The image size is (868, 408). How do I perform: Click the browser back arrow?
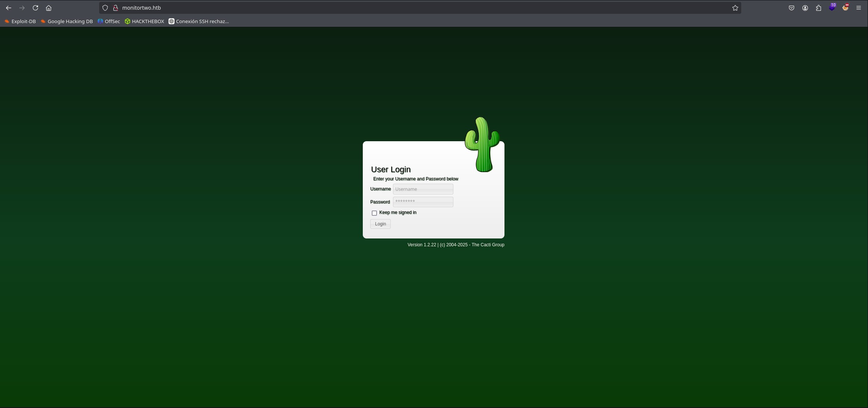9,8
